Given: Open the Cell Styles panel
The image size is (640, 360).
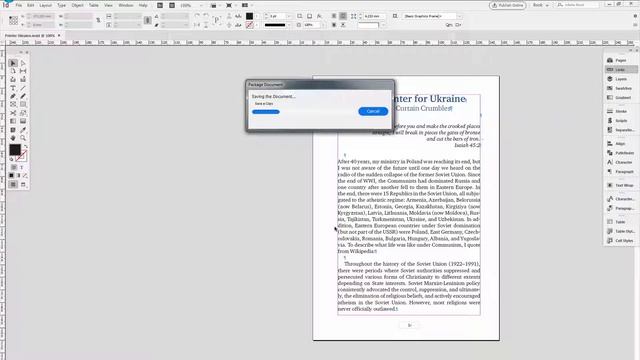Looking at the screenshot, I should click(x=620, y=241).
